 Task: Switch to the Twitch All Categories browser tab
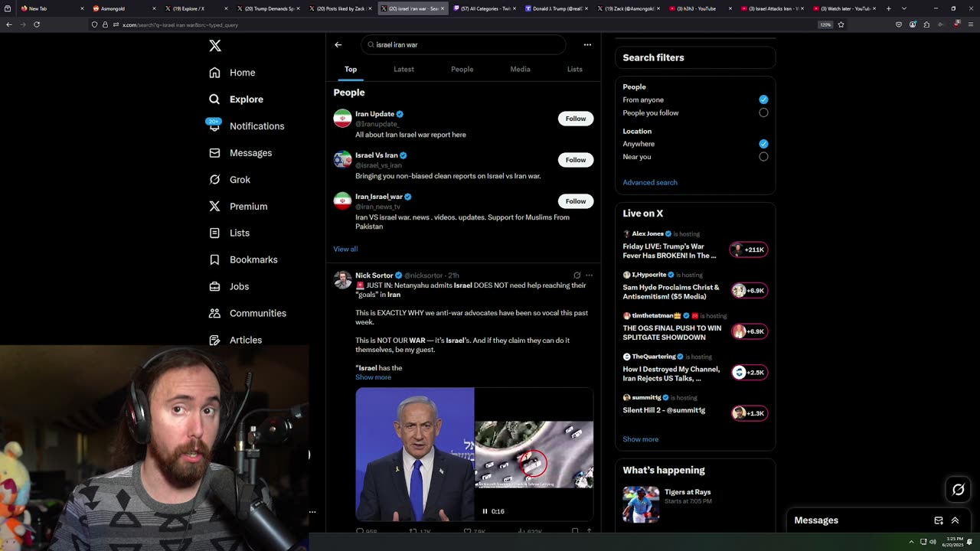[x=486, y=8]
